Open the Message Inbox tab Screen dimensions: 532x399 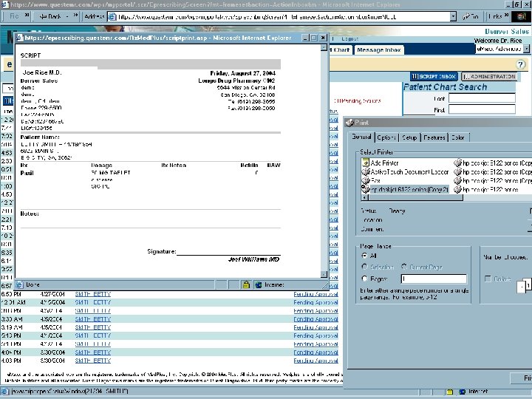tap(379, 50)
